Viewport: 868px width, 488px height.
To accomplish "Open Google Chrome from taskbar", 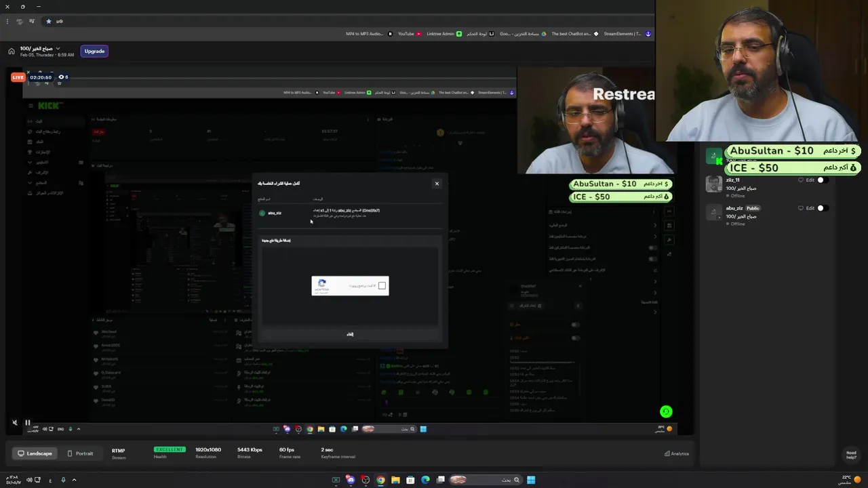I will (380, 480).
